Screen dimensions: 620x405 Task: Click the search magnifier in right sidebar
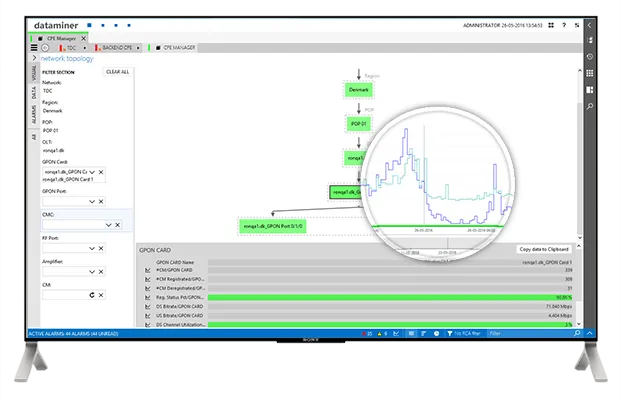click(591, 105)
